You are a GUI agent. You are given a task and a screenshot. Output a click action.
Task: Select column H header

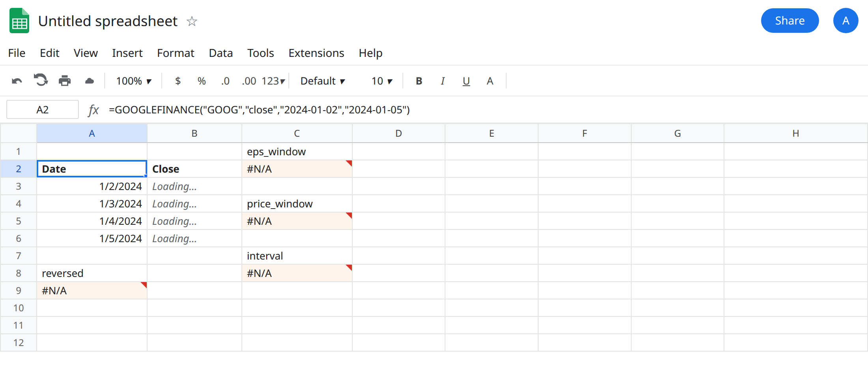coord(796,134)
